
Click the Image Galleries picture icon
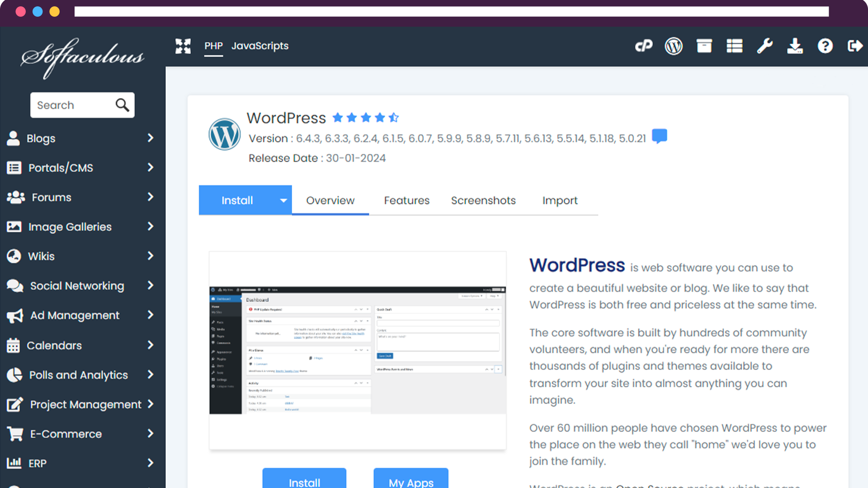[14, 226]
